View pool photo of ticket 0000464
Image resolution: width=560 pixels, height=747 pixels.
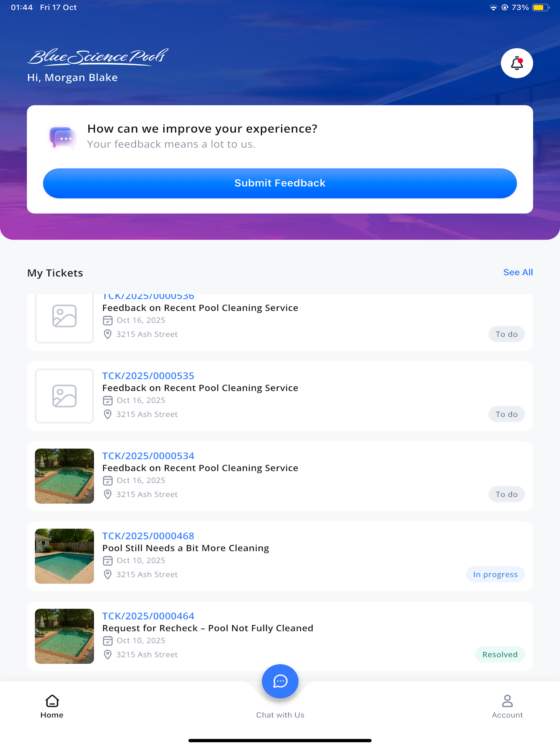tap(65, 636)
